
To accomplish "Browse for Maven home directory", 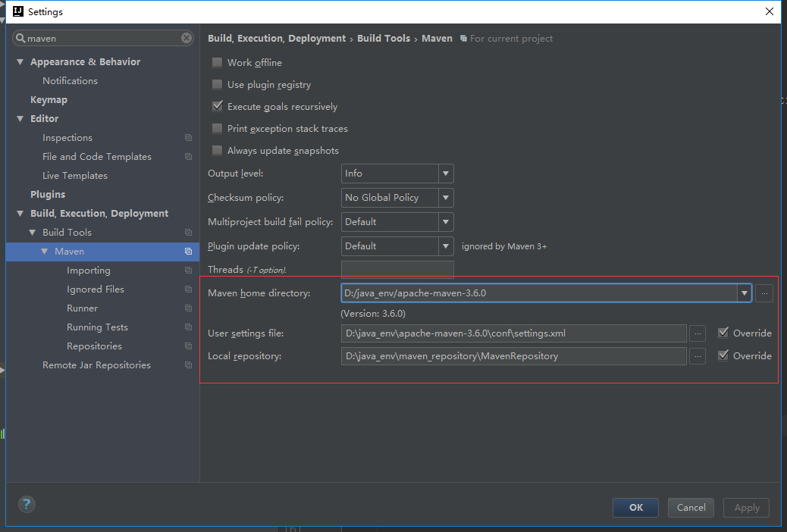I will click(x=764, y=293).
